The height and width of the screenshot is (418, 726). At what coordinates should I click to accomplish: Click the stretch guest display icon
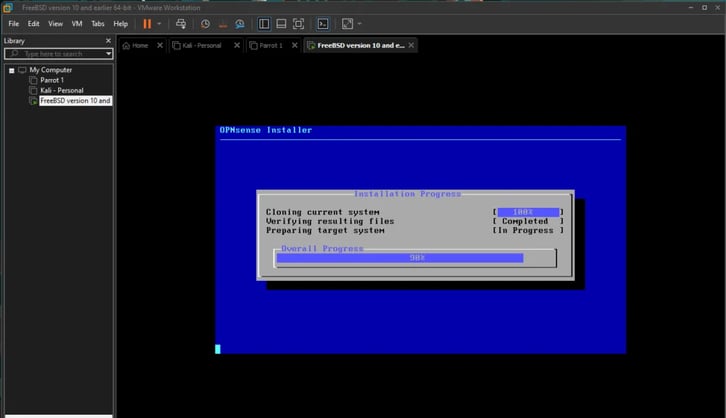(347, 24)
